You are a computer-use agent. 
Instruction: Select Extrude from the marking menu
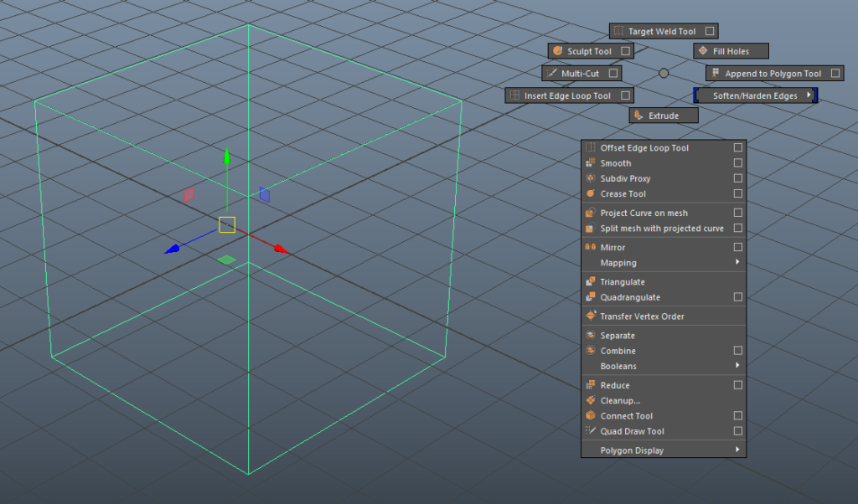click(664, 116)
